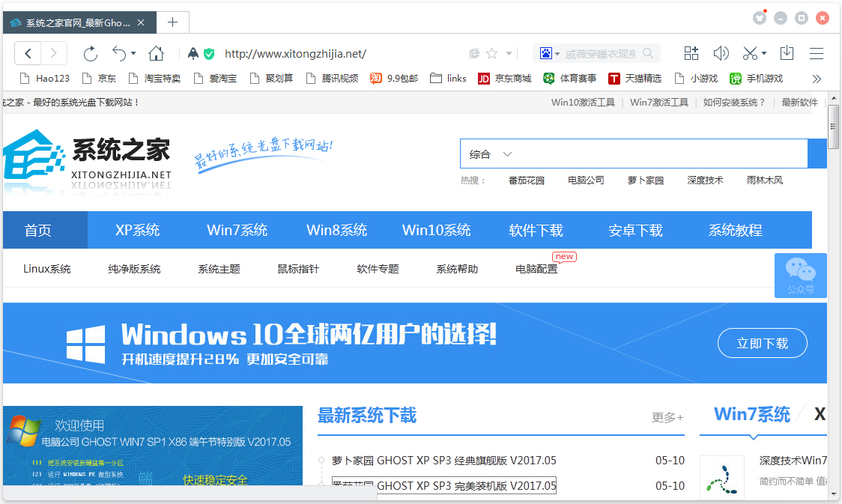Viewport: 842px width, 504px height.
Task: Open the 淘宝特卖 bookmark
Action: [154, 79]
